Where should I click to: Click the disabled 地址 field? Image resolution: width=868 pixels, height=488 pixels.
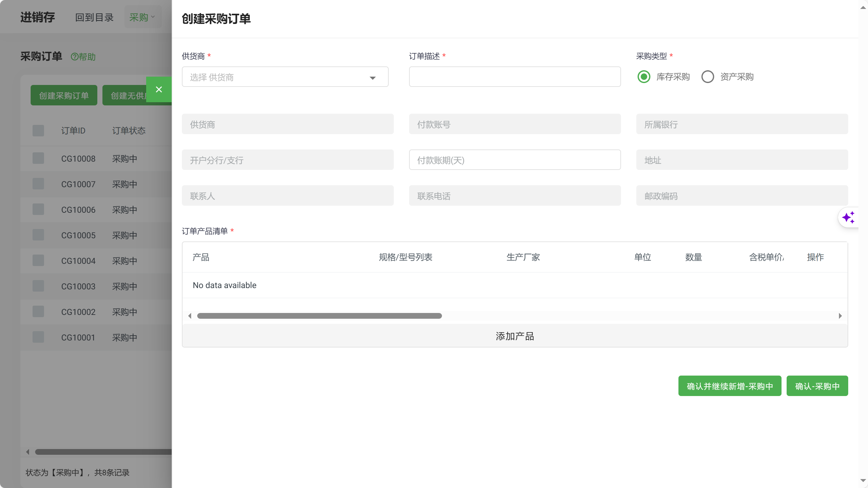[742, 159]
